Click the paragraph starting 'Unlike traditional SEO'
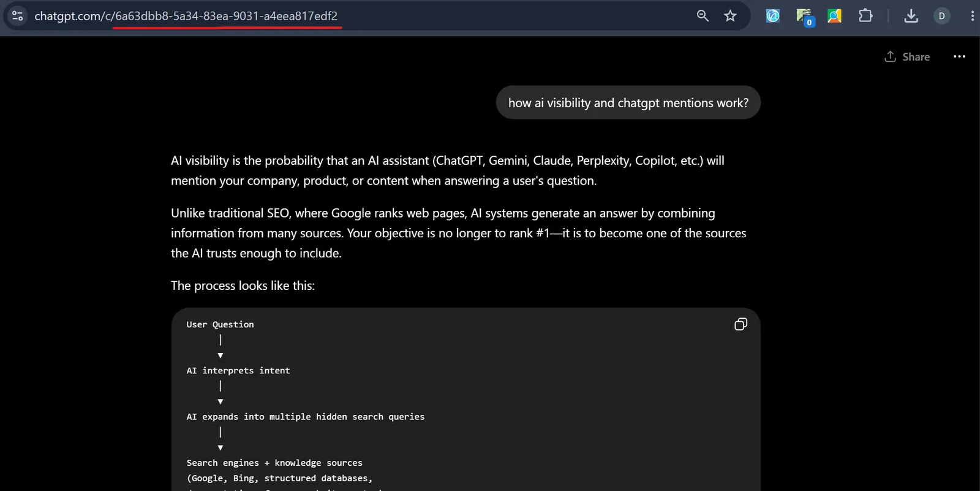Image resolution: width=980 pixels, height=491 pixels. point(459,233)
